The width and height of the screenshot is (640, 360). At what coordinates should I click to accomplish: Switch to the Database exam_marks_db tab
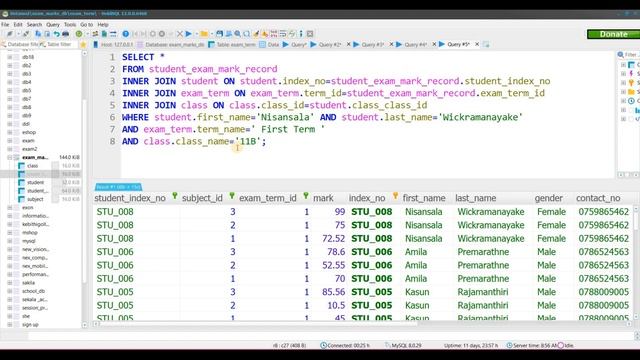click(x=171, y=44)
